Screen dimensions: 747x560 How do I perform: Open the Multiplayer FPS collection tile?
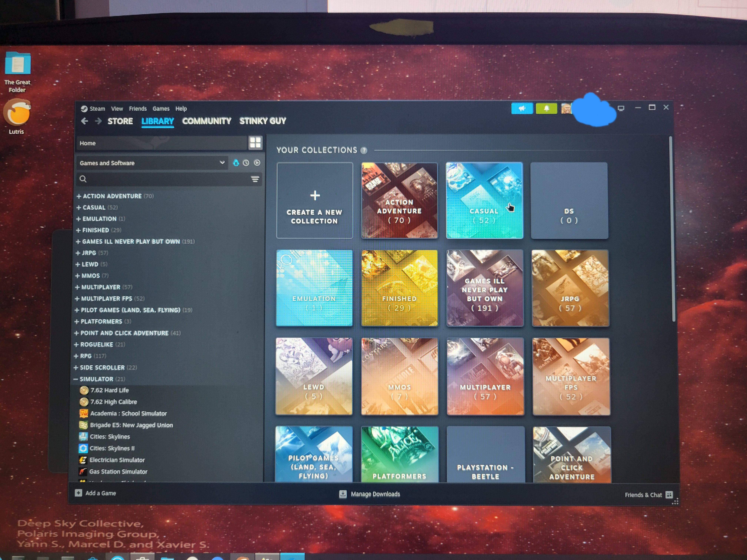(x=571, y=377)
